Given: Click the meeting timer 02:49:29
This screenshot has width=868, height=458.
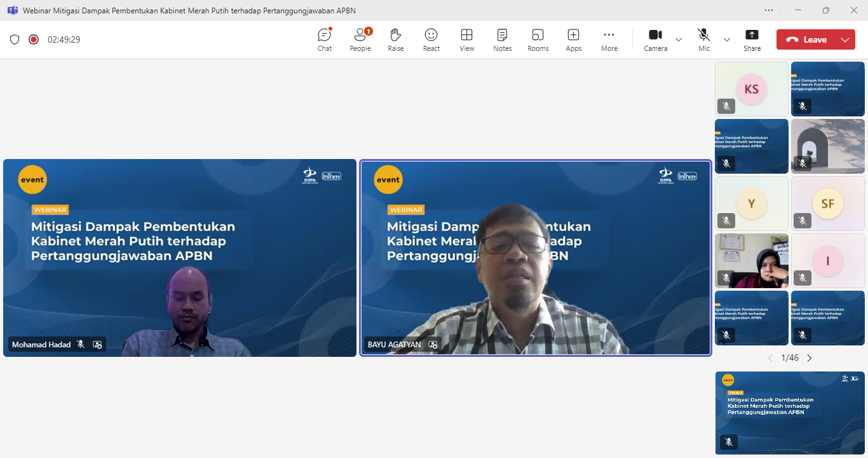Looking at the screenshot, I should 64,39.
